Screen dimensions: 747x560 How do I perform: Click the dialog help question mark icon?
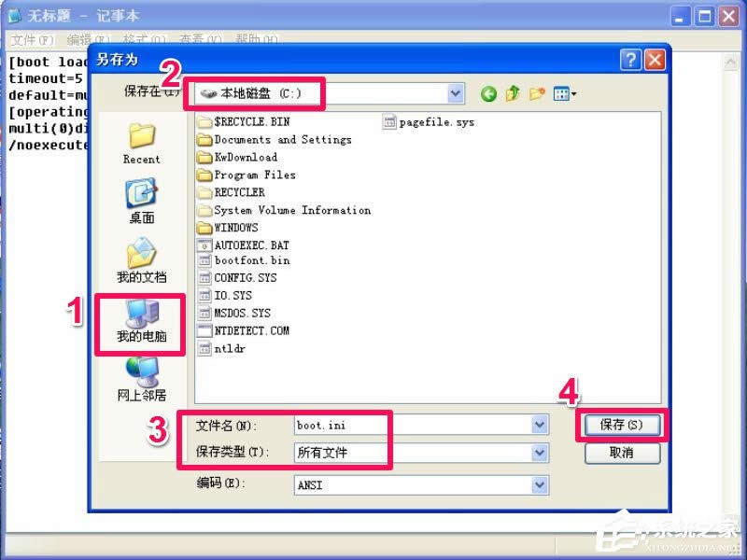click(x=631, y=60)
